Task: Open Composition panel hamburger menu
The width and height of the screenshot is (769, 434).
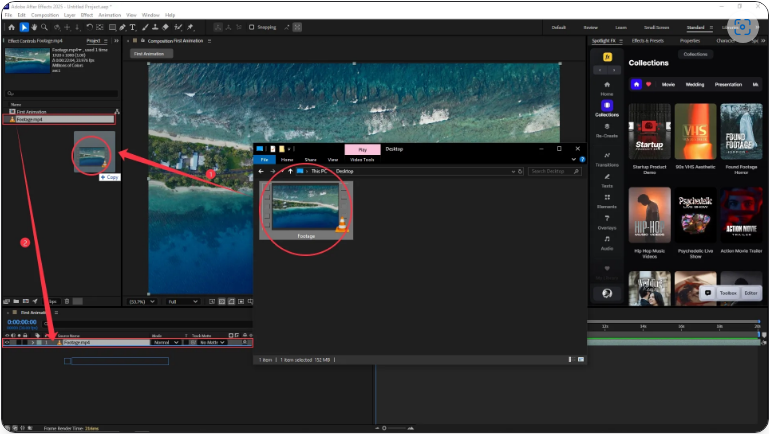Action: pyautogui.click(x=209, y=41)
